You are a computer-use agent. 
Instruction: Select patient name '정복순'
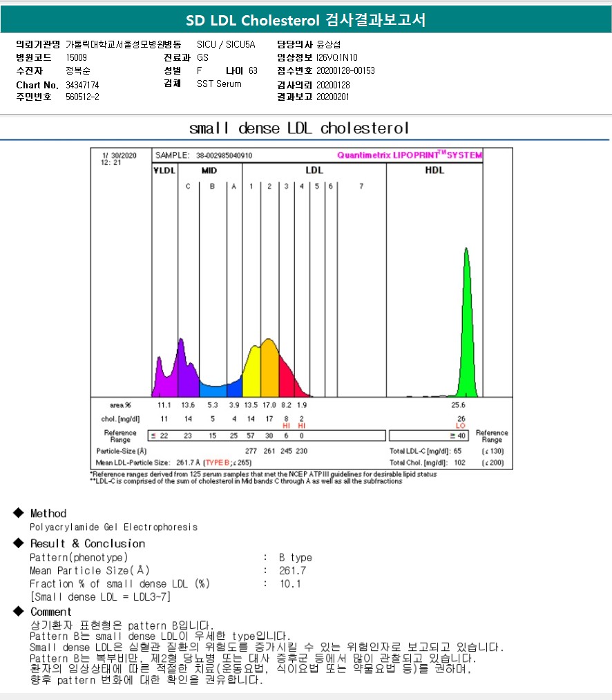(x=78, y=70)
